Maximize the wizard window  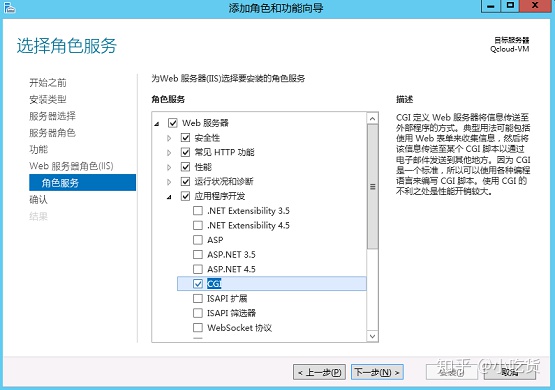[x=510, y=6]
